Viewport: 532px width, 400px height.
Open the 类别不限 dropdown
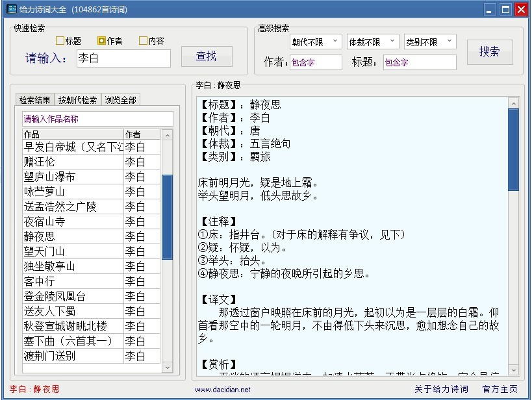click(429, 42)
